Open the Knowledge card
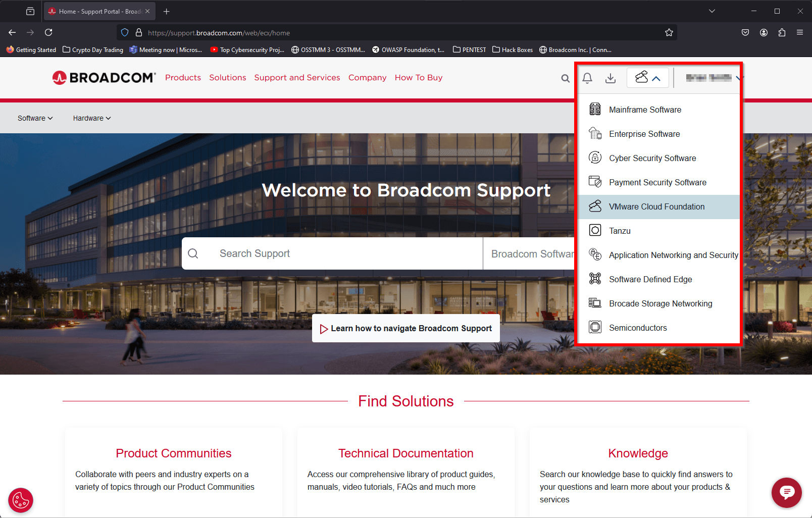 coord(638,472)
